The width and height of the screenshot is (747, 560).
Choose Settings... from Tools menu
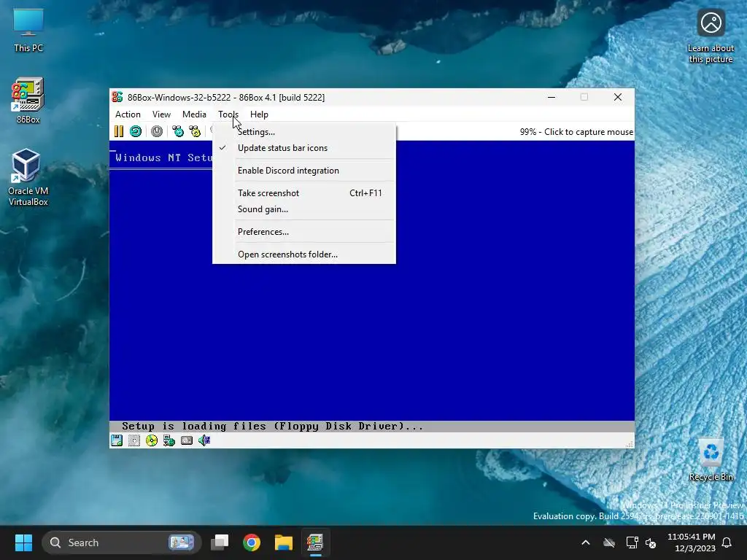click(304, 132)
